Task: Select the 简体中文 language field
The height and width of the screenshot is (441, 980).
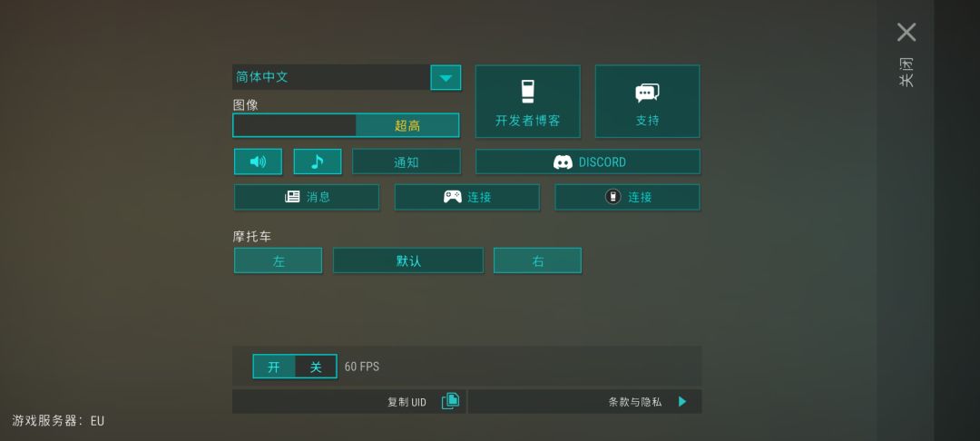Action: (331, 77)
